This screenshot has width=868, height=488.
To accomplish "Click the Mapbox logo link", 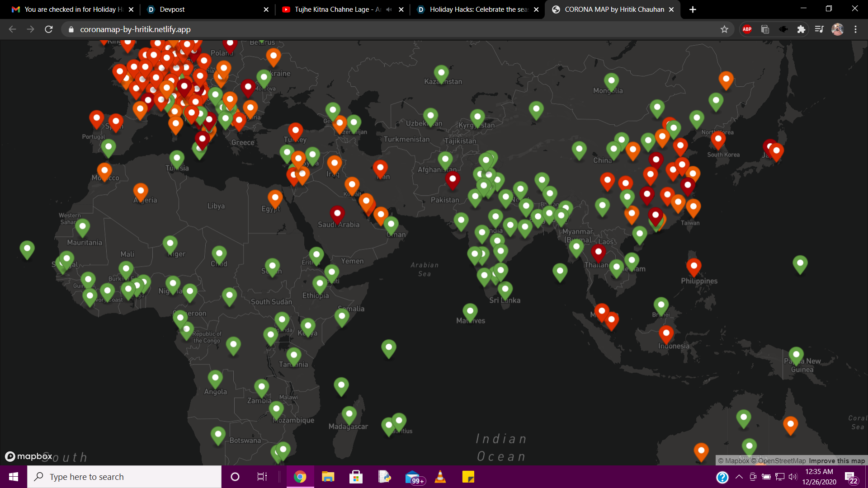I will point(29,456).
